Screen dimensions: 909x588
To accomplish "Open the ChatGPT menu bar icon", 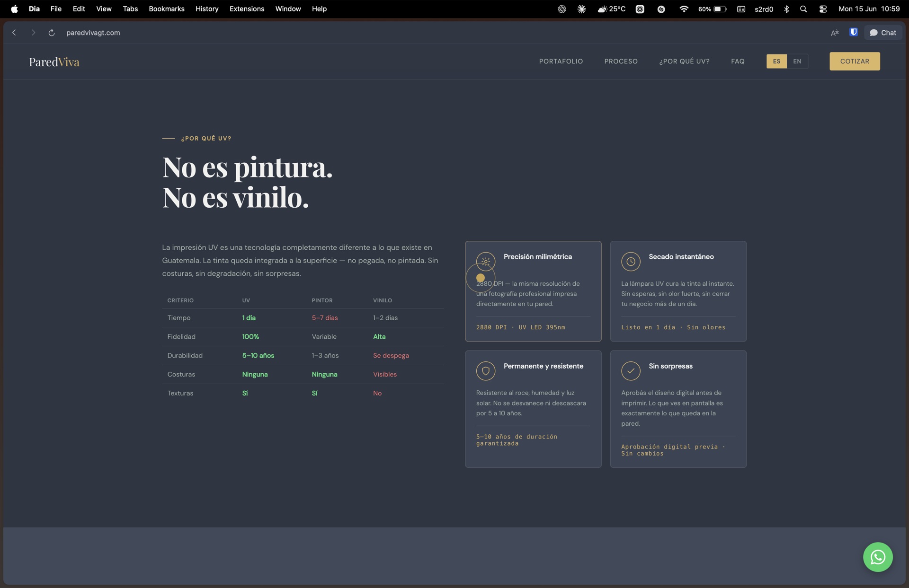I will click(561, 9).
